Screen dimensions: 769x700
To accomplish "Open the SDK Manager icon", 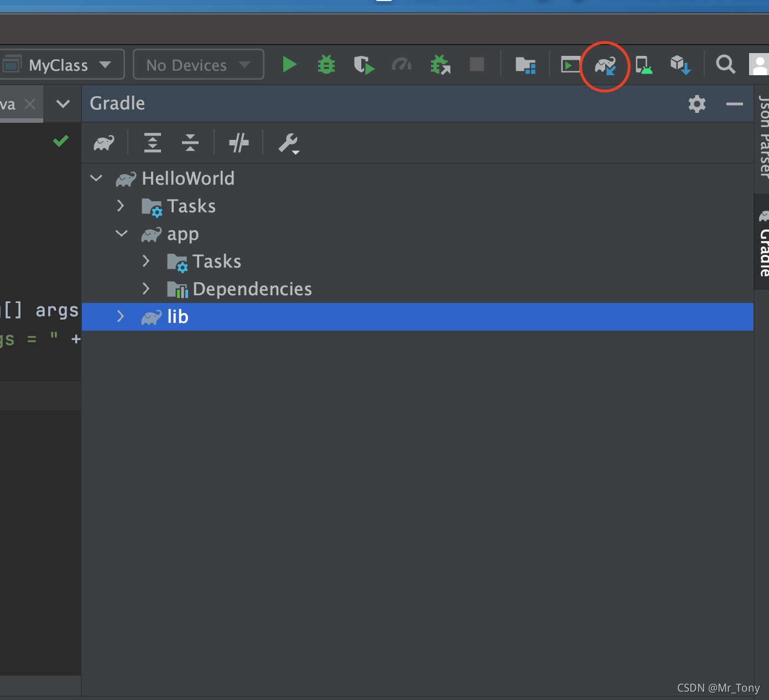I will [680, 65].
